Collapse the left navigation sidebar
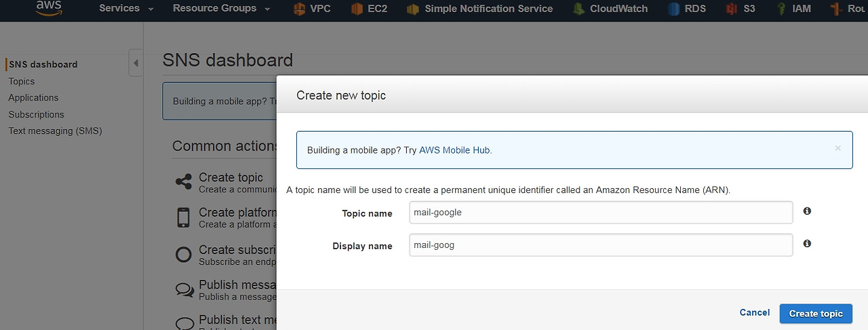The width and height of the screenshot is (868, 330). point(136,63)
